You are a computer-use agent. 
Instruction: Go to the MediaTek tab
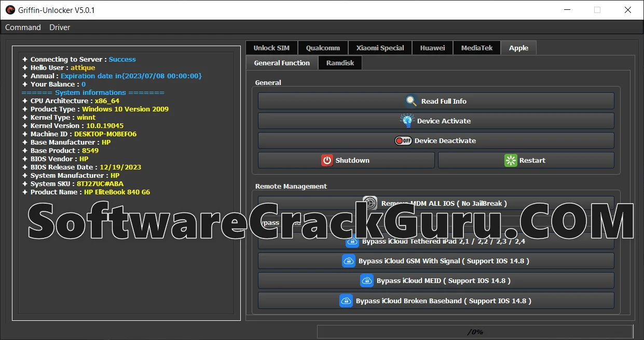tap(477, 48)
